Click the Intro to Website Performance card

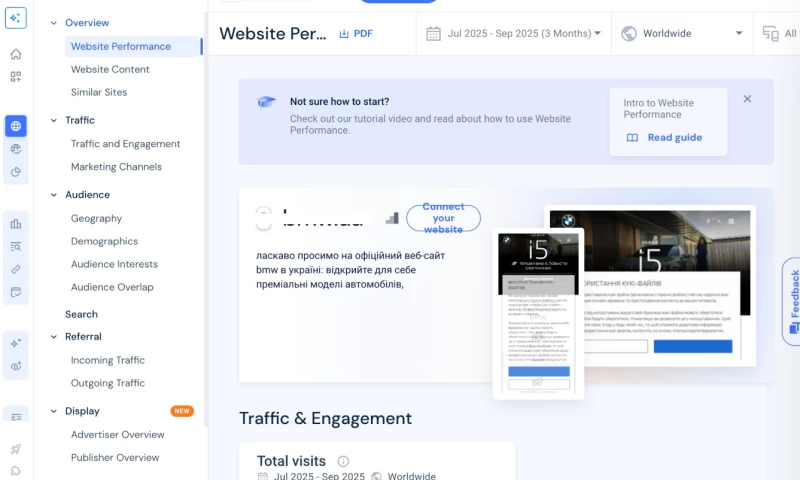pyautogui.click(x=668, y=121)
